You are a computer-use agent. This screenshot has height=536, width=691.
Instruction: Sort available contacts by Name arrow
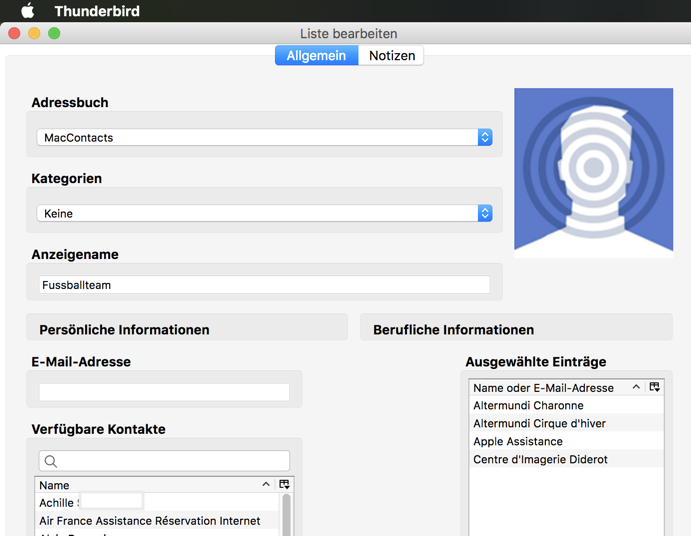click(265, 485)
